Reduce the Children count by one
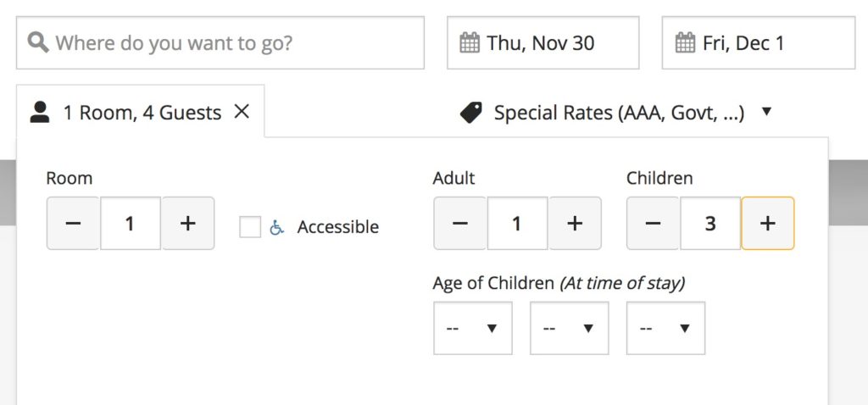 653,224
